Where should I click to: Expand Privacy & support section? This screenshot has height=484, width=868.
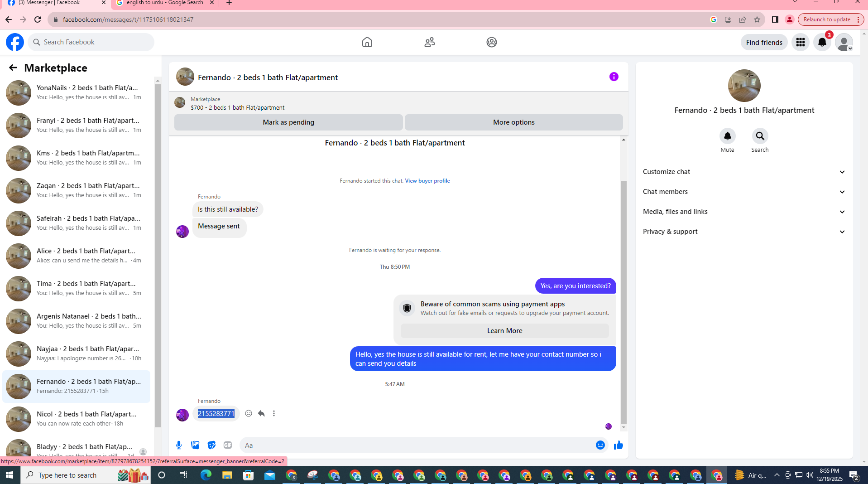[744, 232]
